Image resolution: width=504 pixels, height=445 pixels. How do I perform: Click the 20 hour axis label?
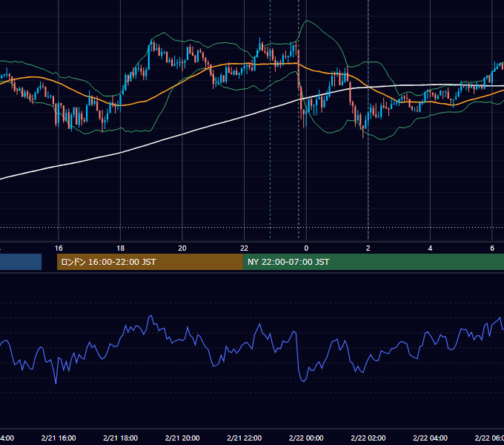point(182,248)
